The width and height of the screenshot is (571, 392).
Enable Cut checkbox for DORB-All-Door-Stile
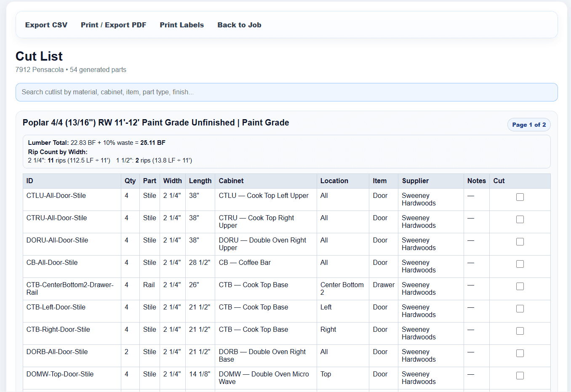(x=520, y=353)
